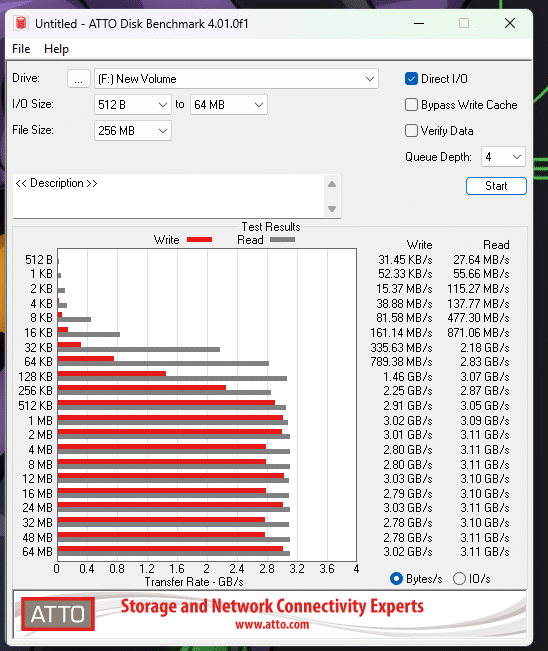Screen dimensions: 548x651
Task: Enable the Verify Data checkbox
Action: pyautogui.click(x=411, y=131)
